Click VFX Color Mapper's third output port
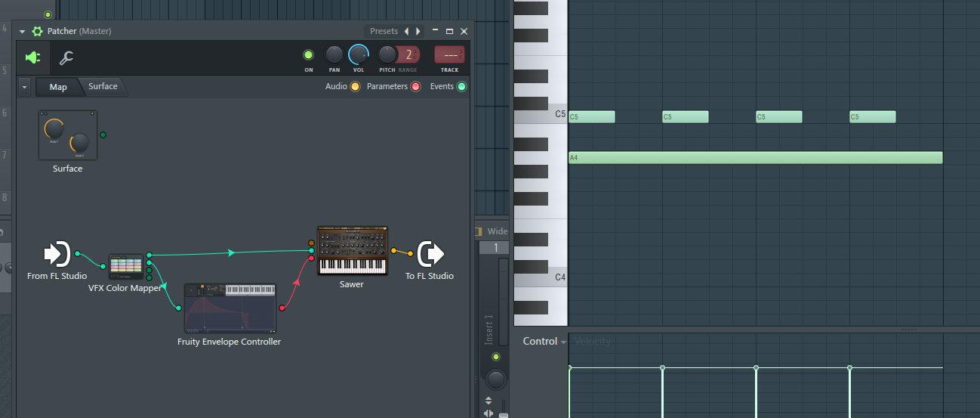The width and height of the screenshot is (980, 418). click(149, 270)
